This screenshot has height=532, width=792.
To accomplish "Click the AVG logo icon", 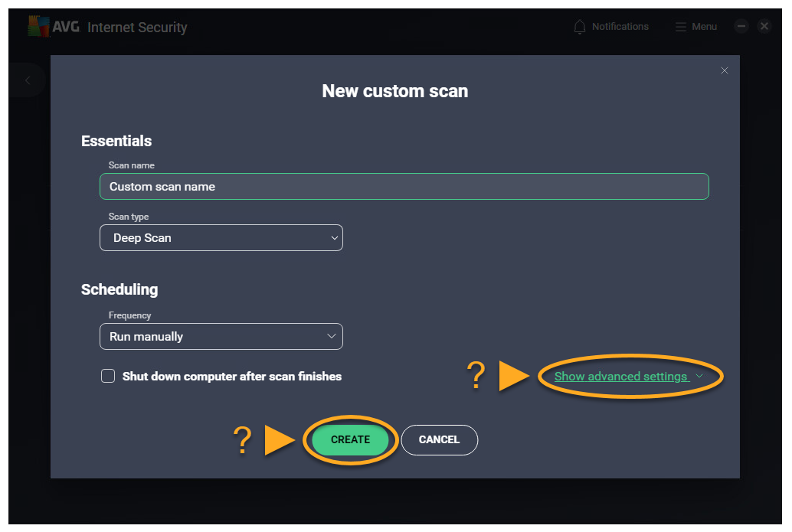I will [x=38, y=27].
